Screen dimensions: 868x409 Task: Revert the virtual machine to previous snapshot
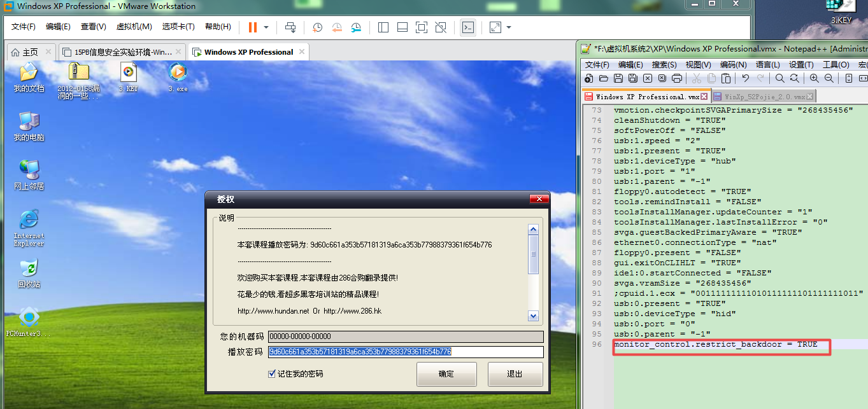click(337, 27)
